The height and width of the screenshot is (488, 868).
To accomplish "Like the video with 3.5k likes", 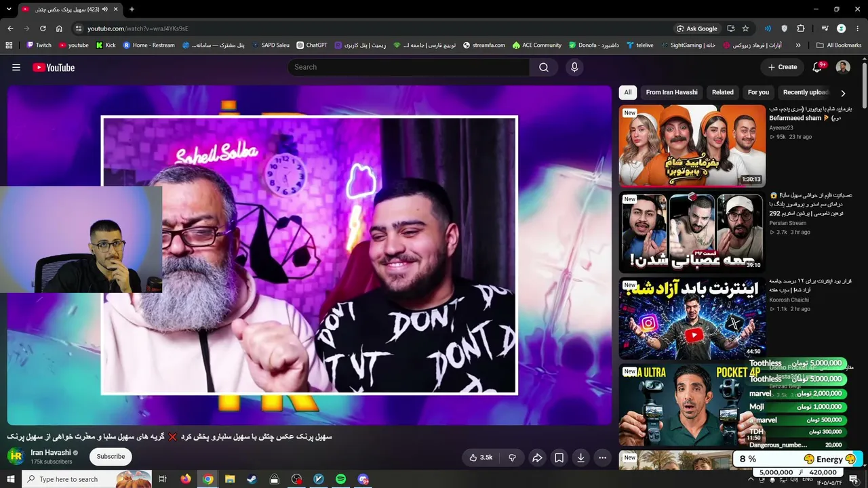I will pos(481,457).
